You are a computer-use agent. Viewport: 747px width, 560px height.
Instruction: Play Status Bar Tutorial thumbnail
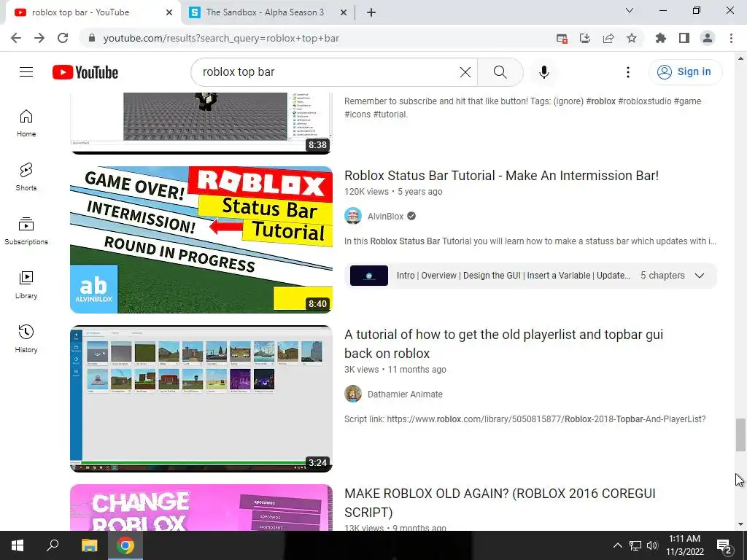coord(201,239)
